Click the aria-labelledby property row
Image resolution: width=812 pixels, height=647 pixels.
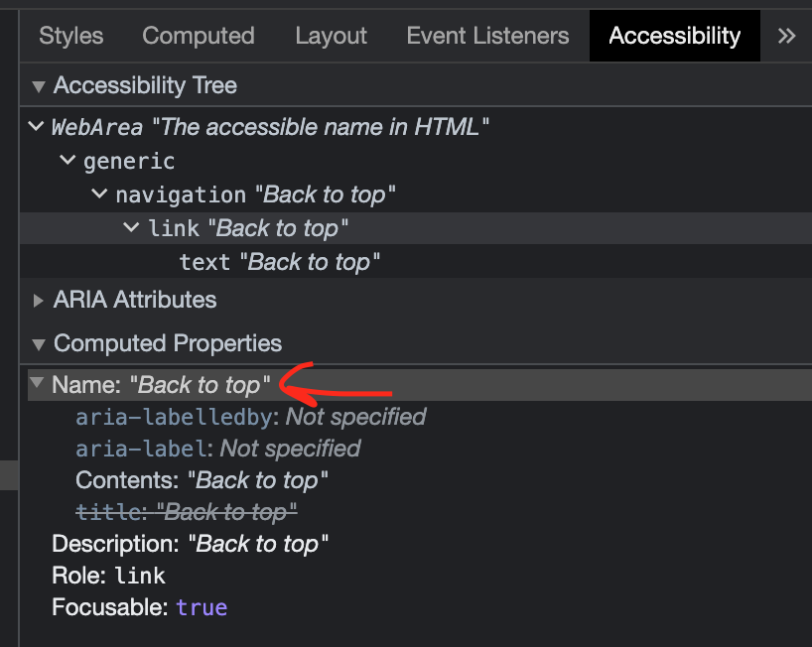tap(250, 417)
